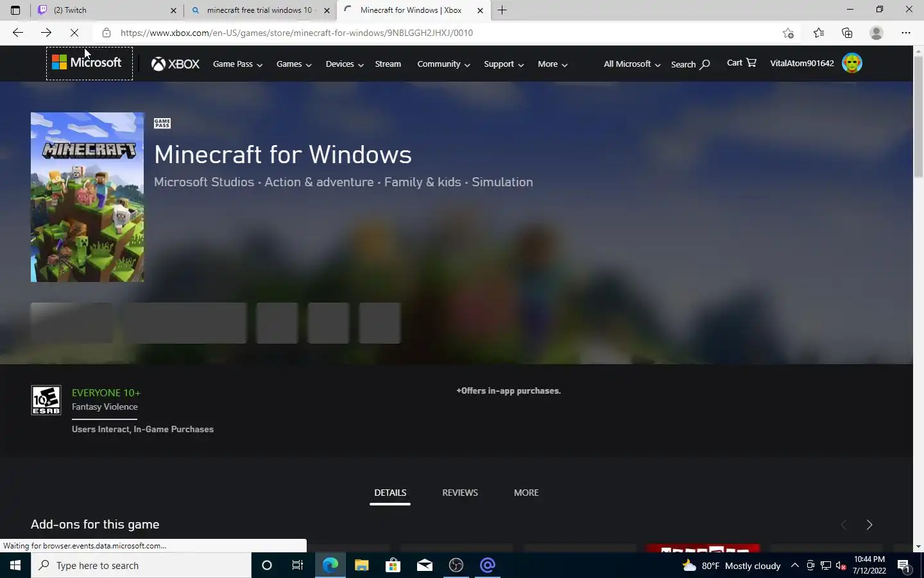Show next add-ons with right arrow
The width and height of the screenshot is (924, 578).
pyautogui.click(x=869, y=525)
